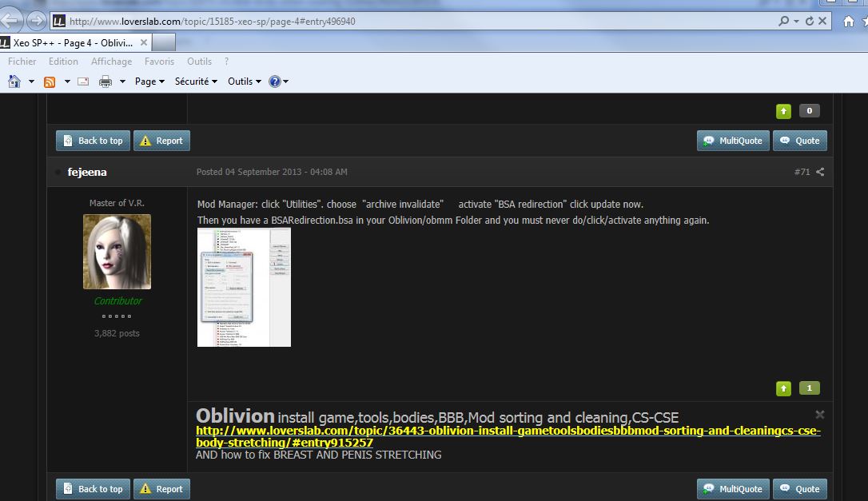This screenshot has height=501, width=868.
Task: Open the Page dropdown menu
Action: [149, 82]
